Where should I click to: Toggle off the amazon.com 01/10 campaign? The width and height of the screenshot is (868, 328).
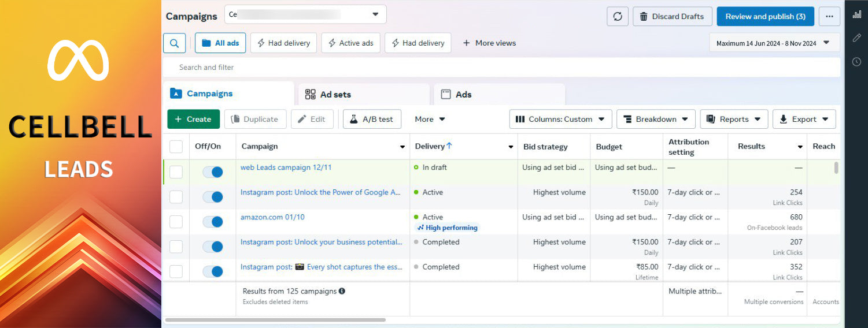(213, 222)
